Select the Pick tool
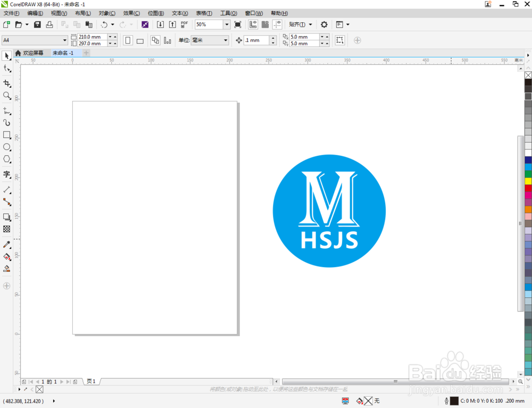 (7, 56)
